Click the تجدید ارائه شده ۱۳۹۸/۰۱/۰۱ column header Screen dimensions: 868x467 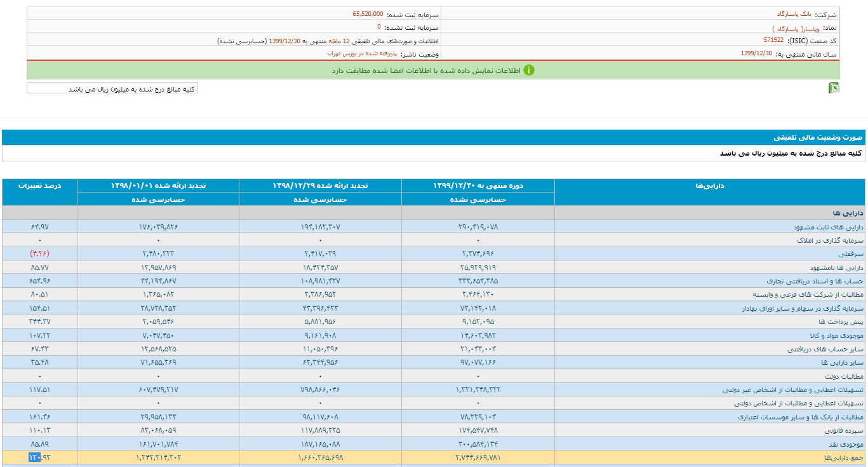point(158,186)
